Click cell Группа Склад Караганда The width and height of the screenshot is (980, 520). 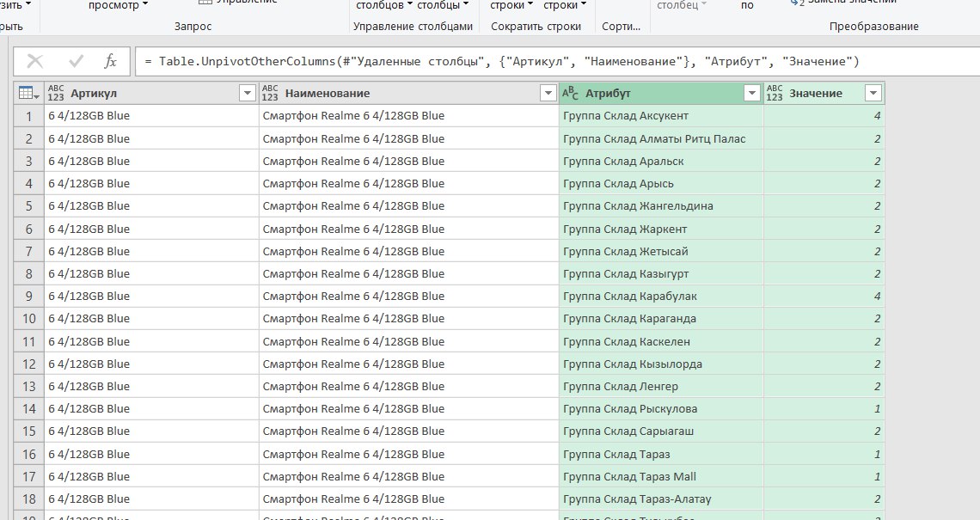(661, 318)
